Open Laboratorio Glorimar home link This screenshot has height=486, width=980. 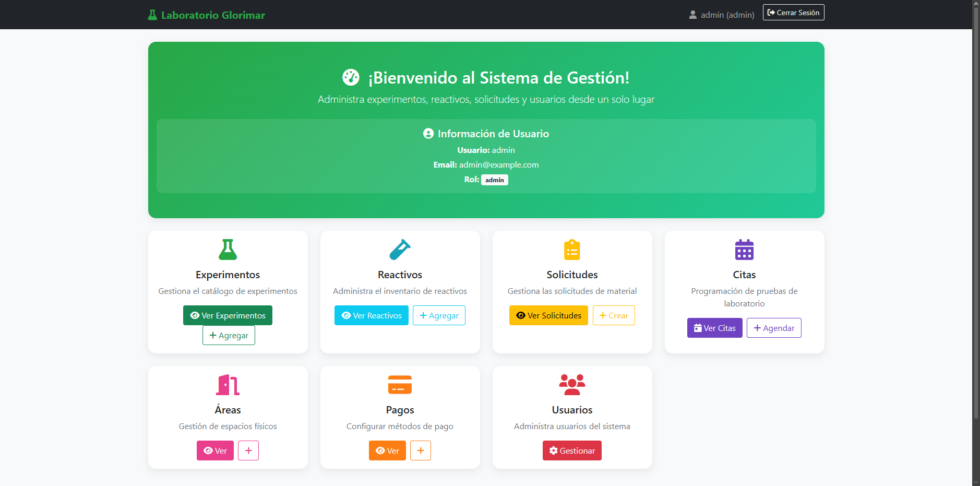click(x=207, y=15)
